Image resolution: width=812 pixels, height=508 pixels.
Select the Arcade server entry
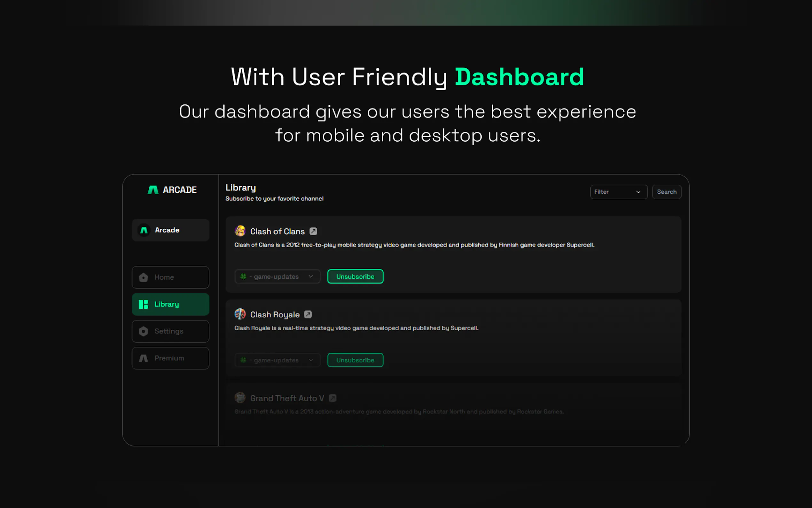tap(170, 230)
